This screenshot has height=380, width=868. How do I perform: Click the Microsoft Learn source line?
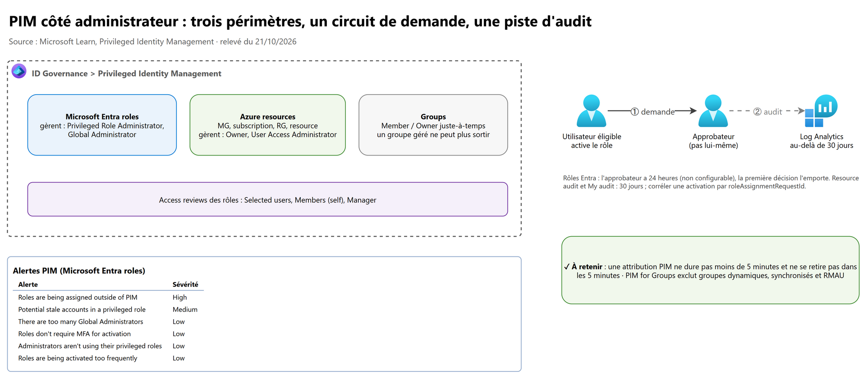point(152,41)
